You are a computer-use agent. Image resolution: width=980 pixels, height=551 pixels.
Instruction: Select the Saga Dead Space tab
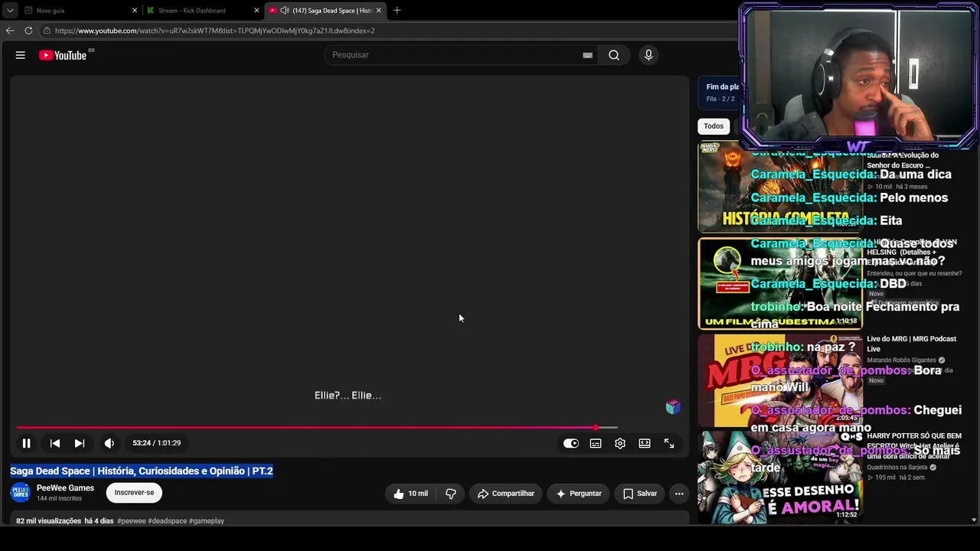tap(325, 11)
